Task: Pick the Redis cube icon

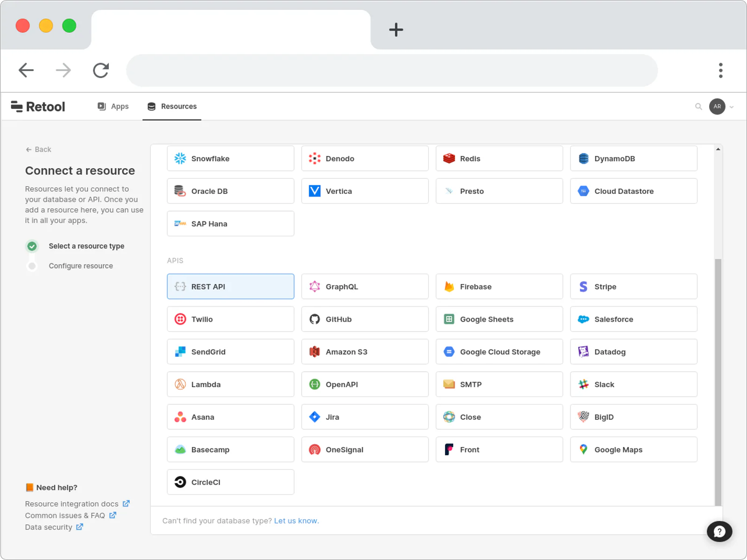Action: point(449,158)
